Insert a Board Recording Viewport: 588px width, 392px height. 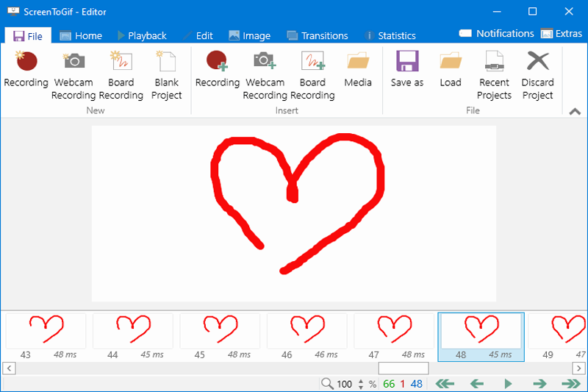[312, 74]
